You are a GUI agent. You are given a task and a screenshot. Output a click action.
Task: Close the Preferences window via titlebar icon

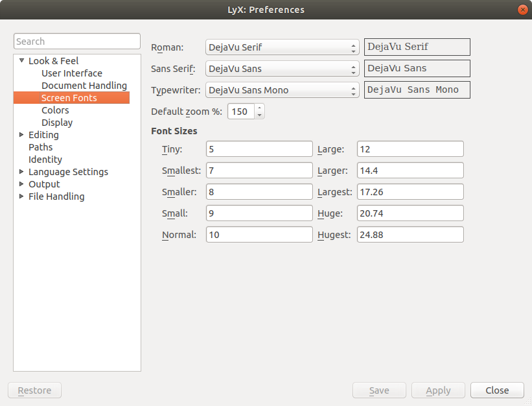click(522, 10)
